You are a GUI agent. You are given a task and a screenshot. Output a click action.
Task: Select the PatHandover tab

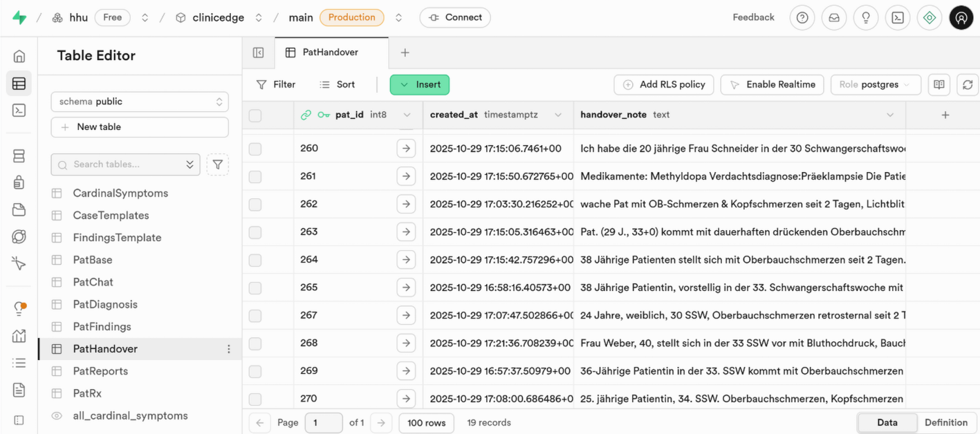330,53
